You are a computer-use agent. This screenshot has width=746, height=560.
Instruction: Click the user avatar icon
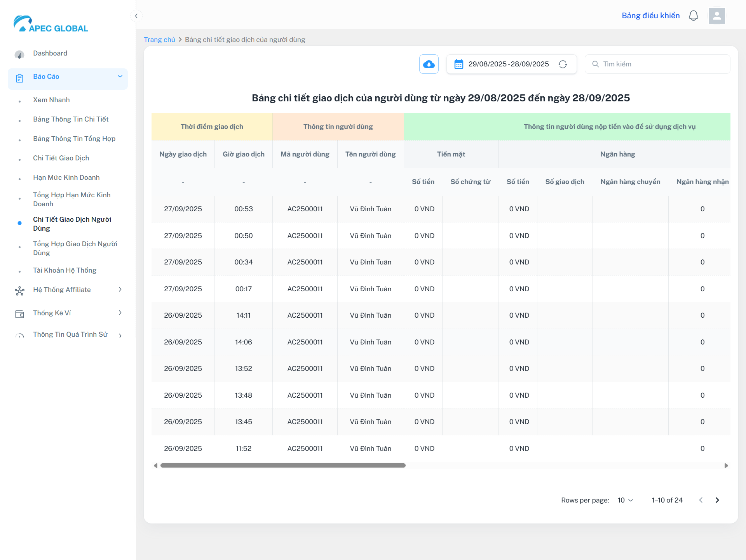coord(716,16)
